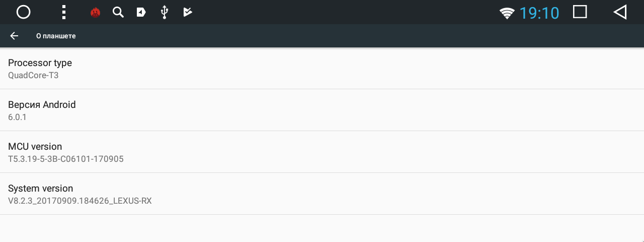This screenshot has width=644, height=242.
Task: Open the three-dot overflow menu
Action: 63,12
